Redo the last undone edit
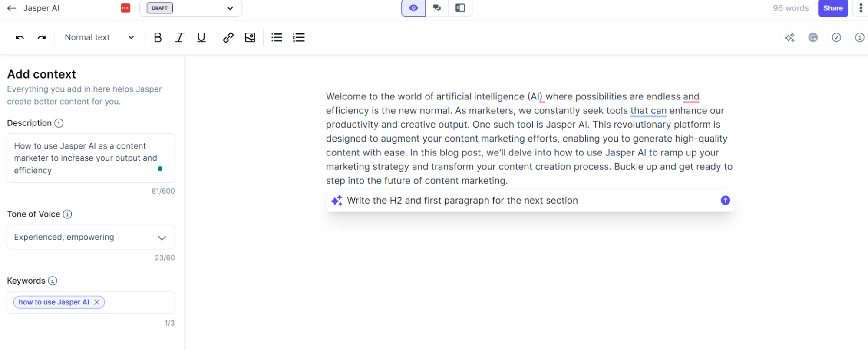The image size is (868, 350). point(42,38)
